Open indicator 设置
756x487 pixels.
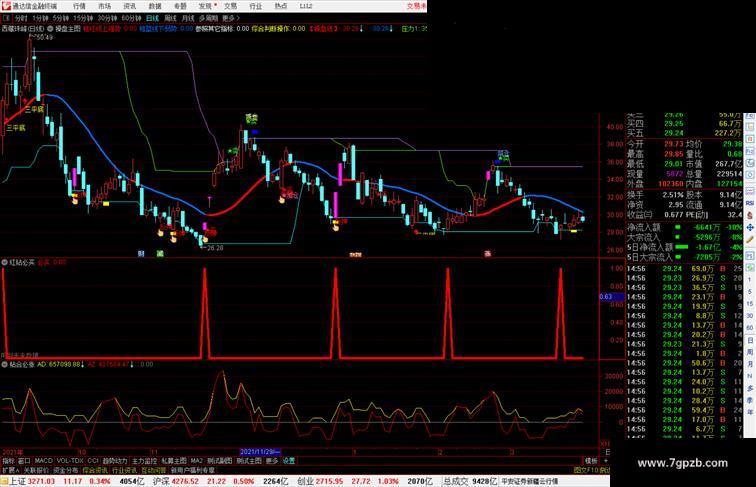pos(288,461)
